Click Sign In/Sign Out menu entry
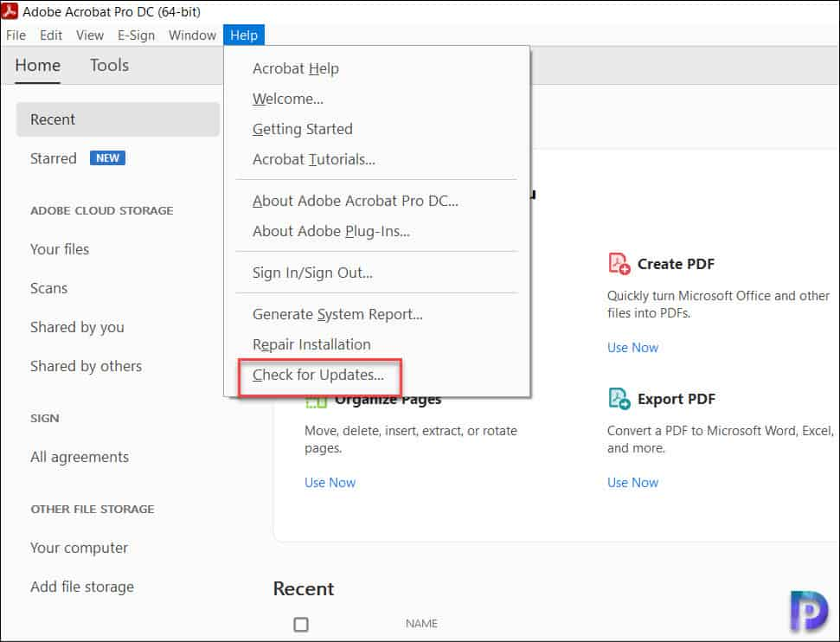Screen dimensions: 840x642 (313, 273)
